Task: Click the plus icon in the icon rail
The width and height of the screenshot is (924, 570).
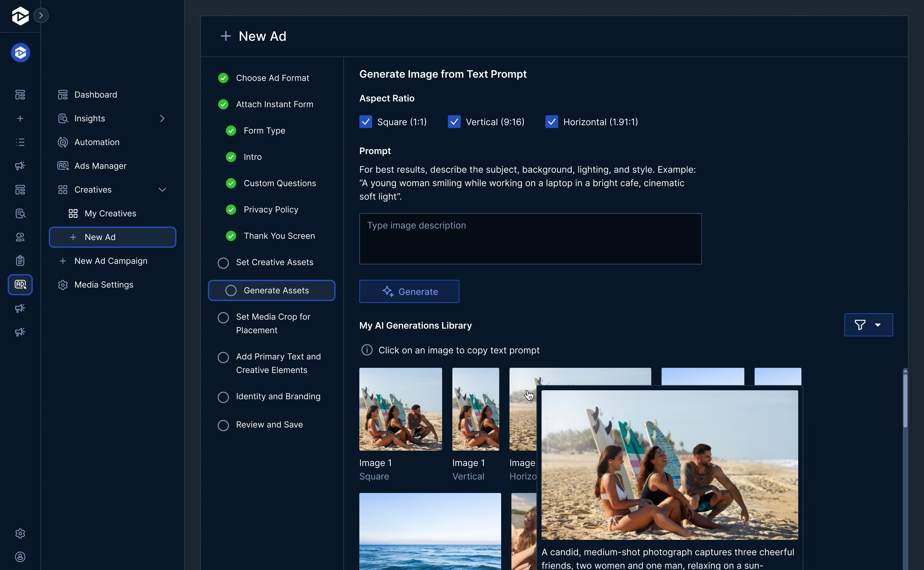Action: pos(20,118)
